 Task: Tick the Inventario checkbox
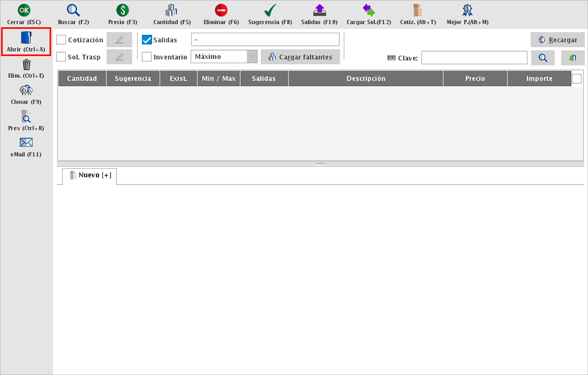pyautogui.click(x=147, y=57)
